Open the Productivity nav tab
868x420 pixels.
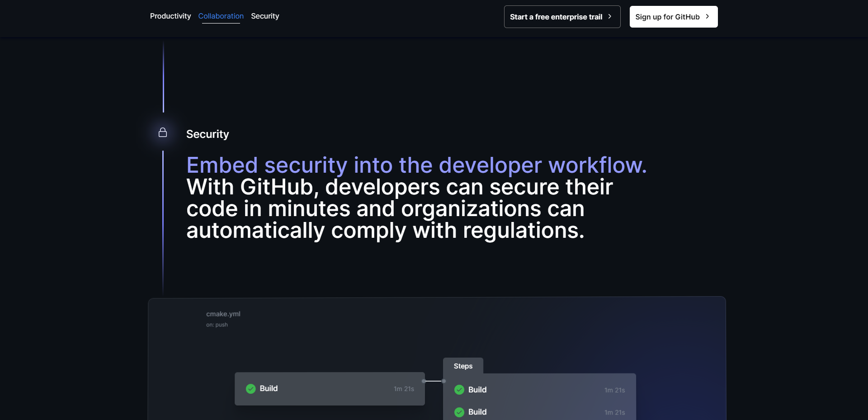click(170, 16)
